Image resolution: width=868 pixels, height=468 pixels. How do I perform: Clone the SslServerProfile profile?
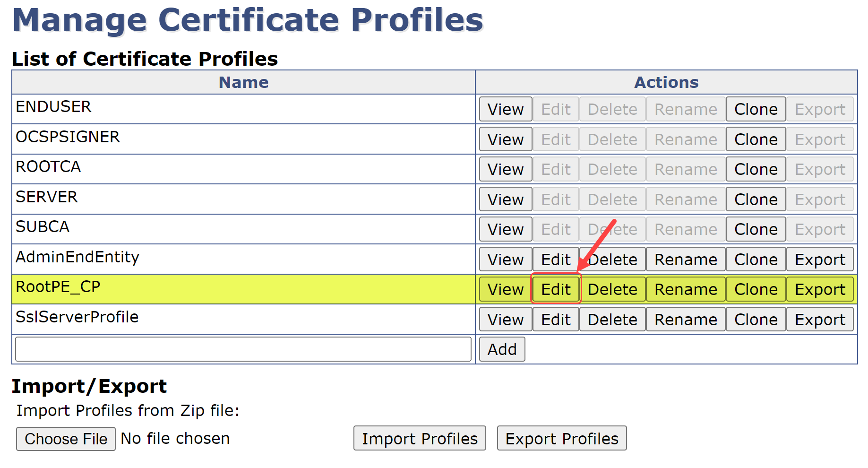756,320
